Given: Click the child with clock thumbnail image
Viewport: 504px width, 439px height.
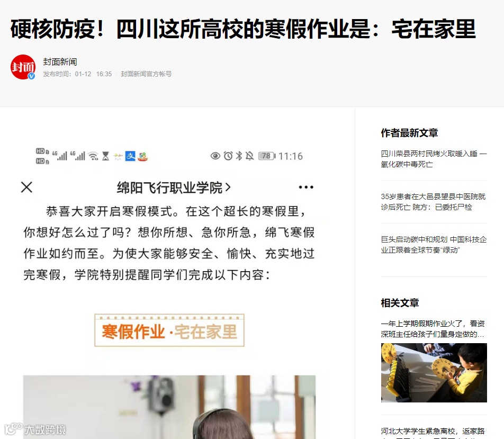Looking at the screenshot, I should tap(434, 372).
